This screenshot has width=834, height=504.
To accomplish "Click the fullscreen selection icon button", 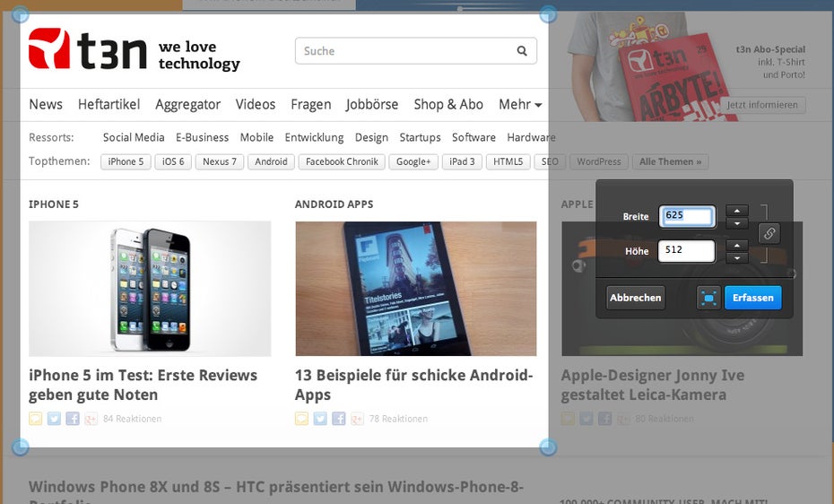I will coord(709,298).
